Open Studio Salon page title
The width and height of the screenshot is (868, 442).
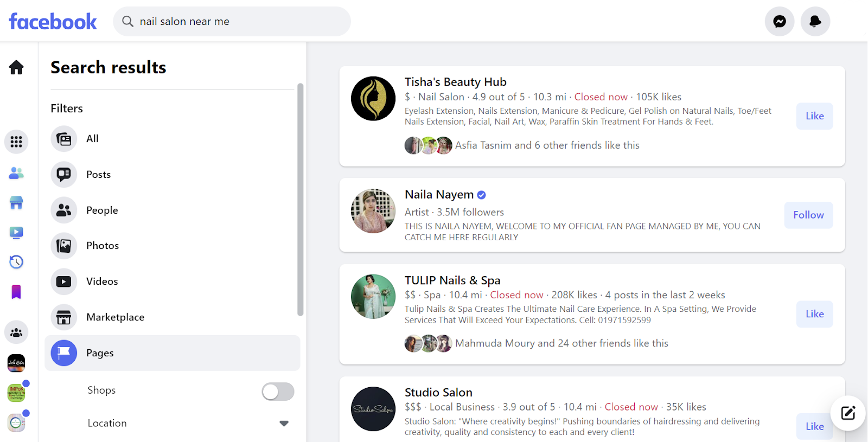click(x=438, y=392)
